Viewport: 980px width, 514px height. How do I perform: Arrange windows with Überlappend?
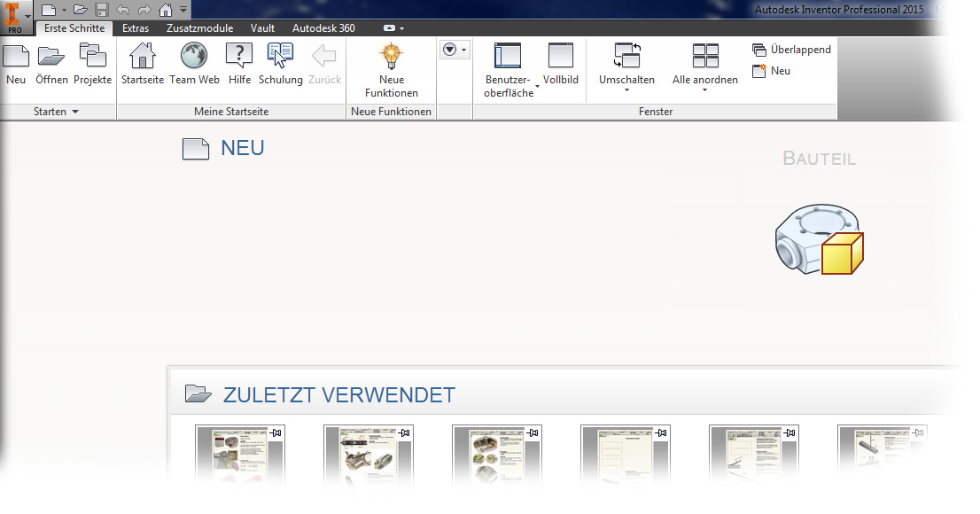click(x=791, y=50)
